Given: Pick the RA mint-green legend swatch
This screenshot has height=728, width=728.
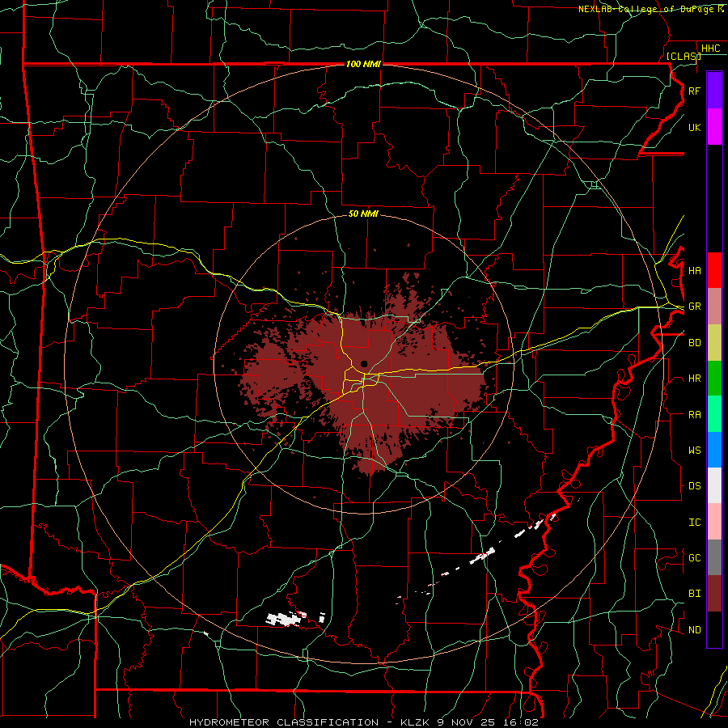Looking at the screenshot, I should [714, 414].
